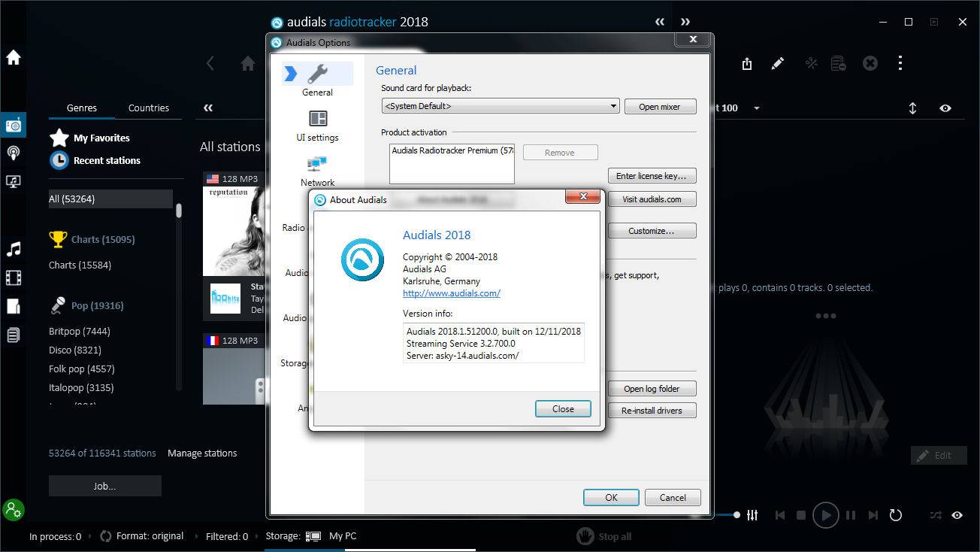This screenshot has width=980, height=552.
Task: Click the pencil edit icon in top toolbar
Action: [x=778, y=64]
